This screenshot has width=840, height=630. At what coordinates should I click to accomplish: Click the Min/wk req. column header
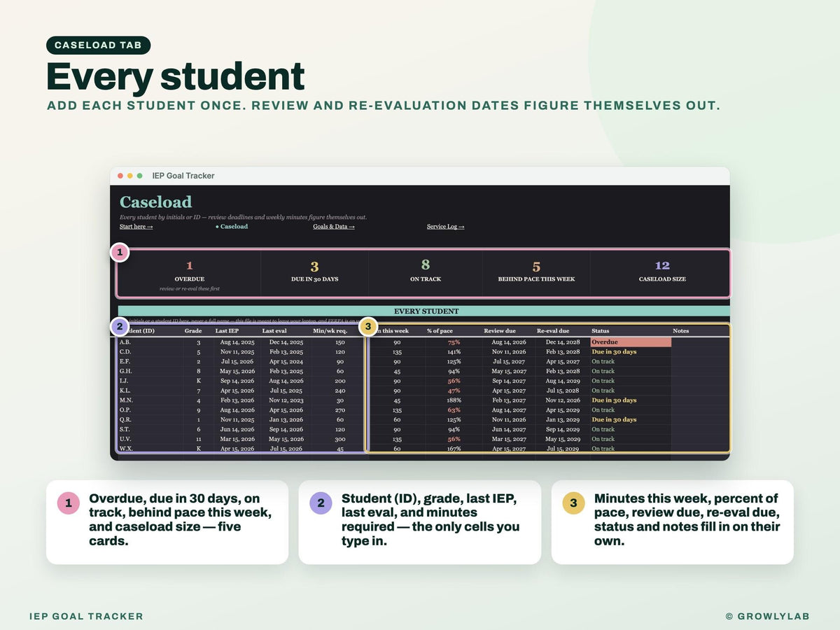pyautogui.click(x=330, y=330)
